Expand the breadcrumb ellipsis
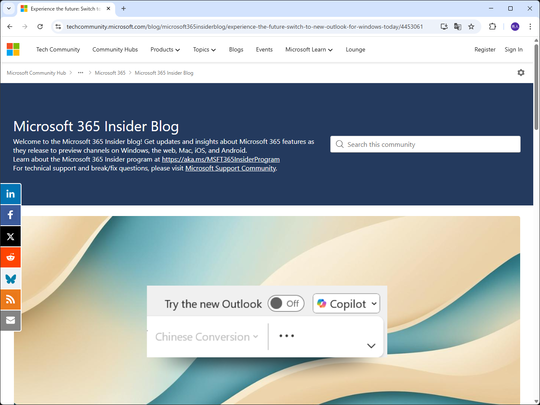The image size is (540, 405). 80,73
